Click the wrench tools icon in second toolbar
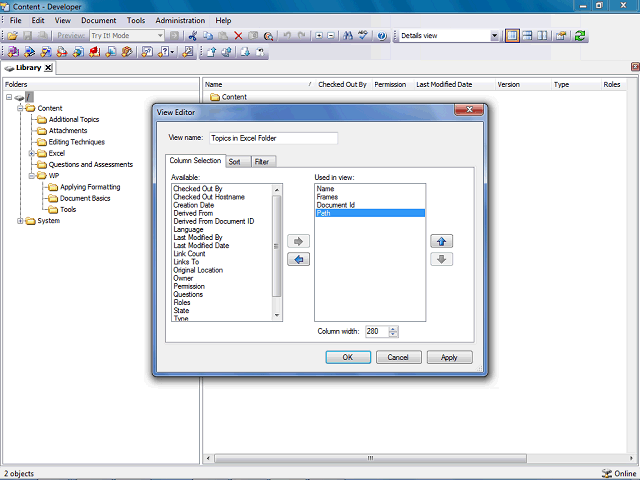Viewport: 640px width, 480px height. pos(188,52)
